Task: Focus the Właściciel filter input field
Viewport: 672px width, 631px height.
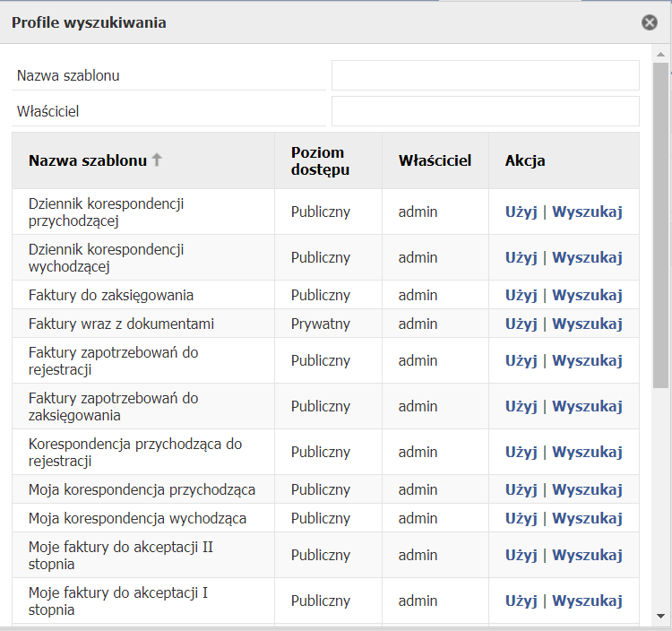Action: [485, 111]
